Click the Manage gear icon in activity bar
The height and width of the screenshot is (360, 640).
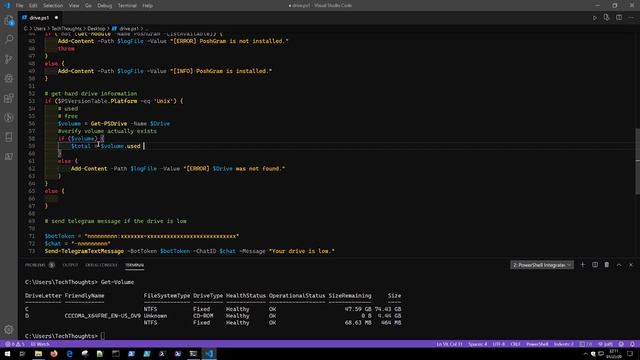tap(9, 329)
